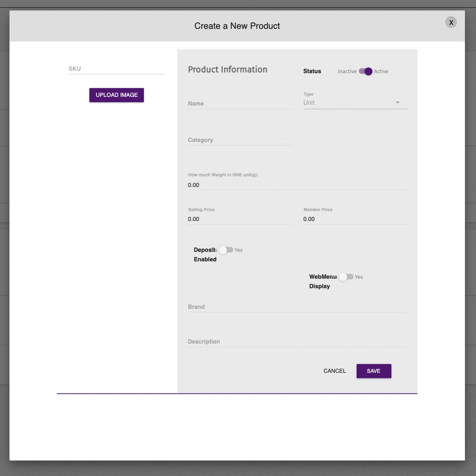
Task: Click the UPLOAD IMAGE button
Action: pyautogui.click(x=117, y=95)
